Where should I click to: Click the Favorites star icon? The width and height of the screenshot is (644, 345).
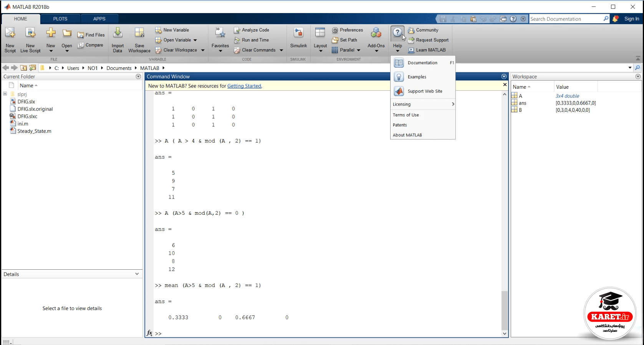[x=220, y=33]
